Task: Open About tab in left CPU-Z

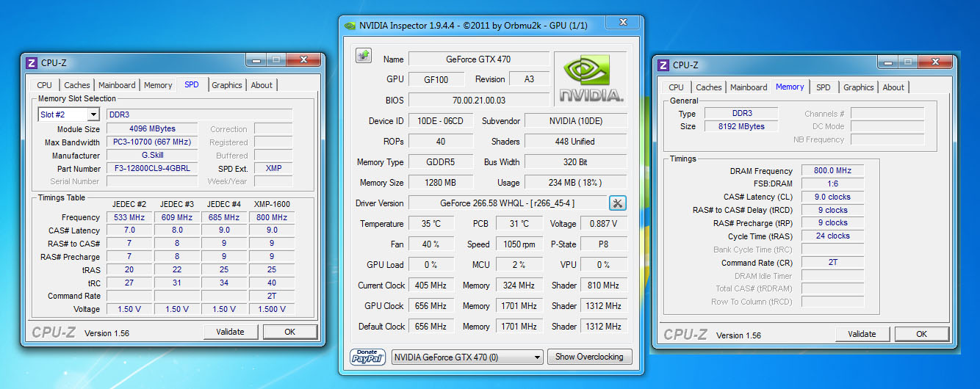Action: [262, 85]
